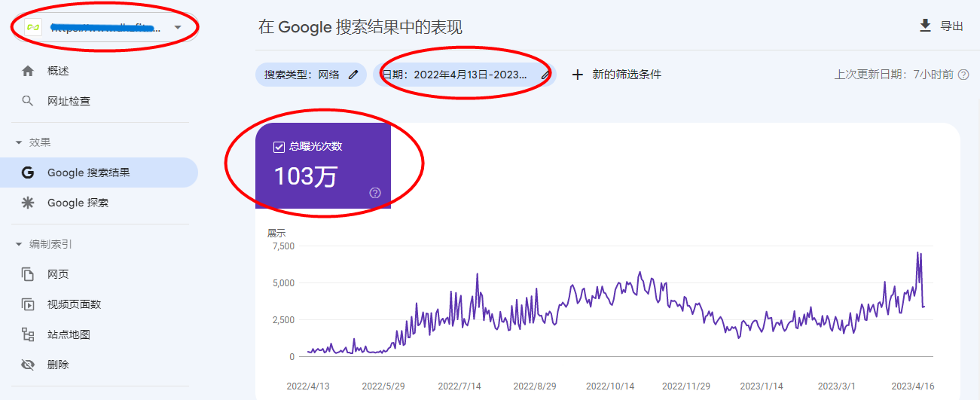Click help icon next to 上次更新日期
The height and width of the screenshot is (400, 980).
[963, 75]
